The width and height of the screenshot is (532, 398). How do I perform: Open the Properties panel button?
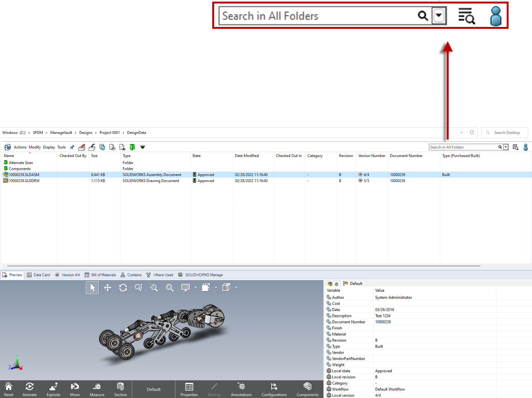189,389
